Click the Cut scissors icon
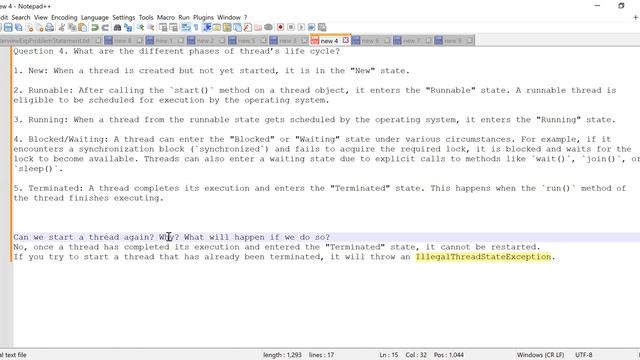Image resolution: width=640 pixels, height=360 pixels. pyautogui.click(x=62, y=27)
